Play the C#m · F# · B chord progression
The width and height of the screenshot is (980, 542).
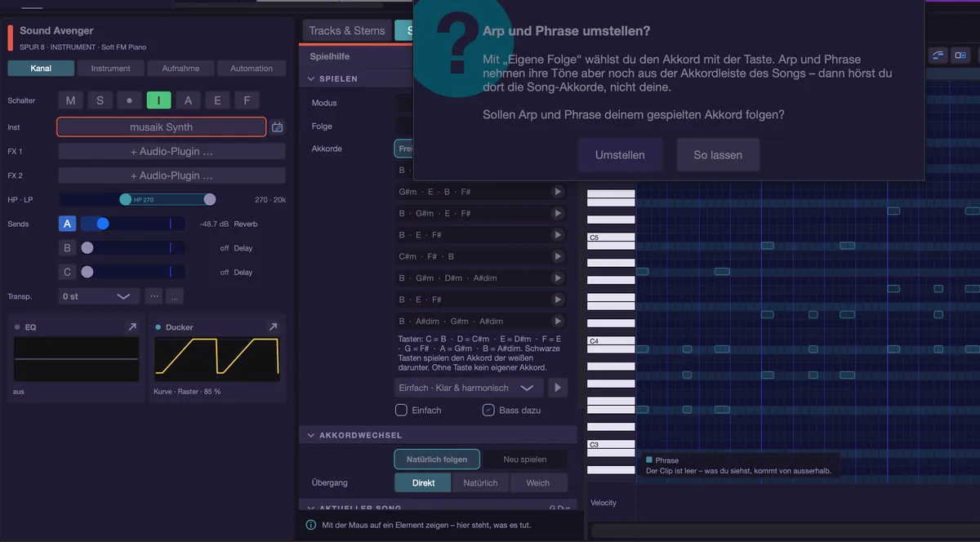pos(558,256)
